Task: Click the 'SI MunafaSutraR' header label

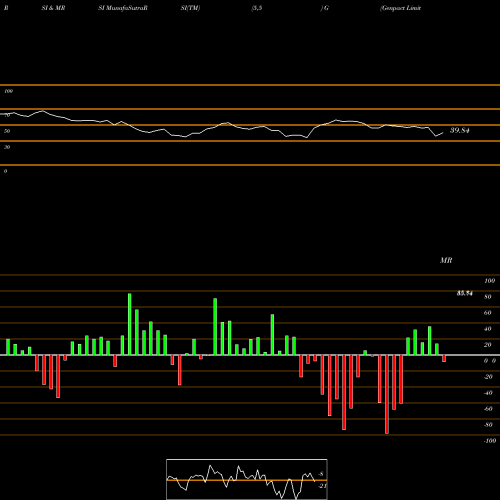Action: coord(123,8)
